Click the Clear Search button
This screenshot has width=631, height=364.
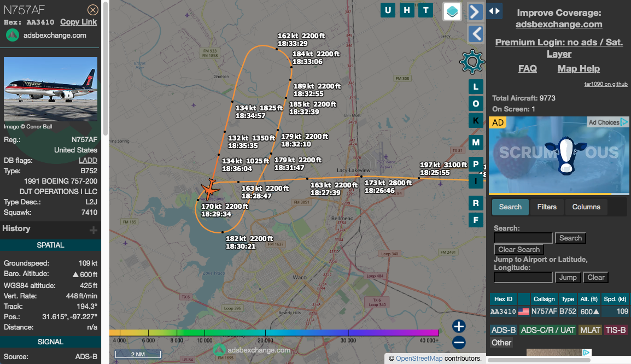pyautogui.click(x=519, y=249)
